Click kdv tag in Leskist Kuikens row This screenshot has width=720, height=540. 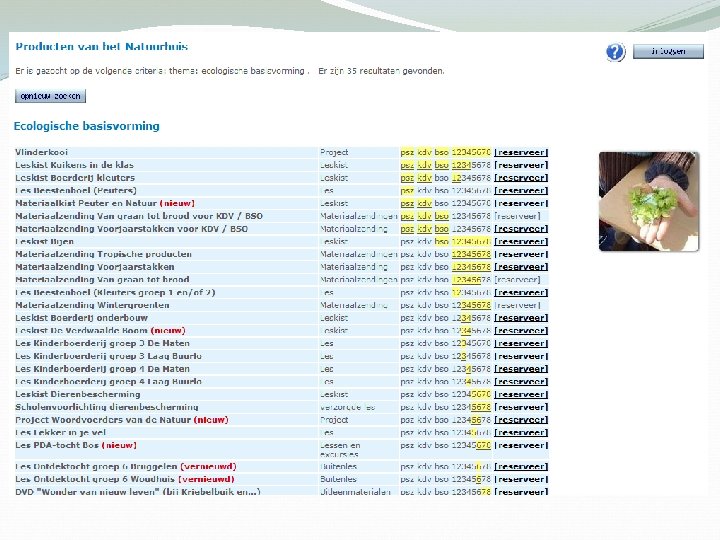424,165
